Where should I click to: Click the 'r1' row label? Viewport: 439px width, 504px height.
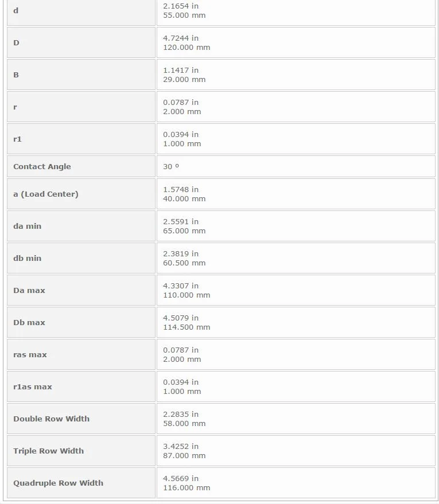pyautogui.click(x=17, y=139)
